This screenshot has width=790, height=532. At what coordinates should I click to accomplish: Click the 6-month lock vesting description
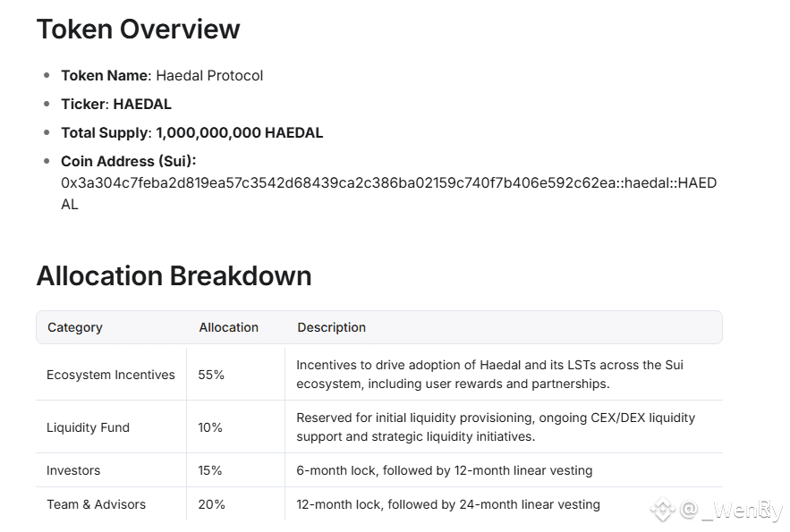(445, 470)
